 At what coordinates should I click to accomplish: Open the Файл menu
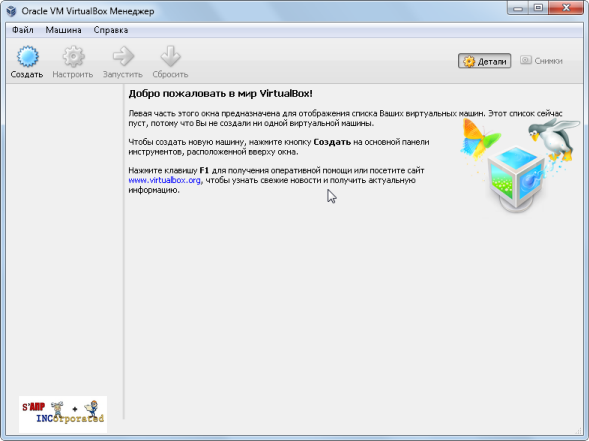pos(23,30)
